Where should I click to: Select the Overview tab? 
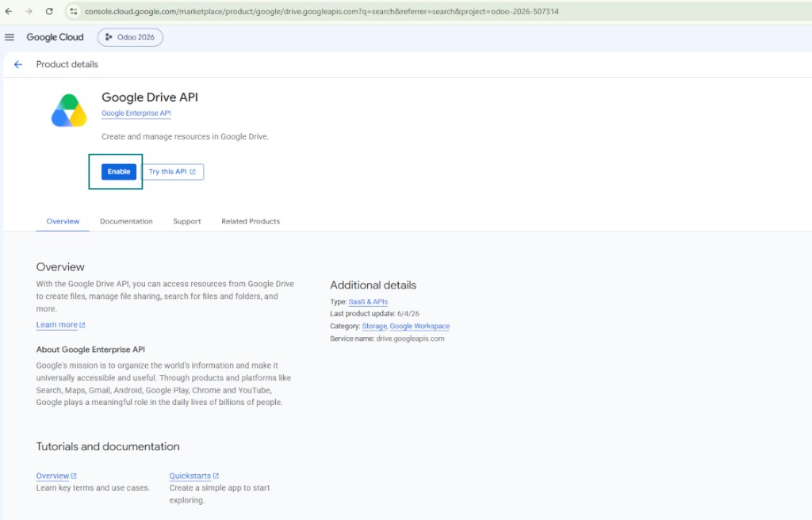[x=63, y=221]
